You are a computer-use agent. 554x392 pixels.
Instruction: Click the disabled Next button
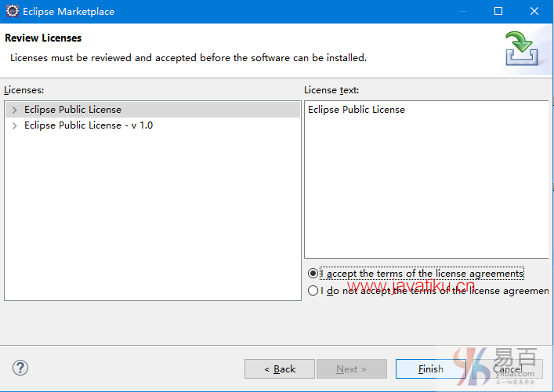[352, 369]
